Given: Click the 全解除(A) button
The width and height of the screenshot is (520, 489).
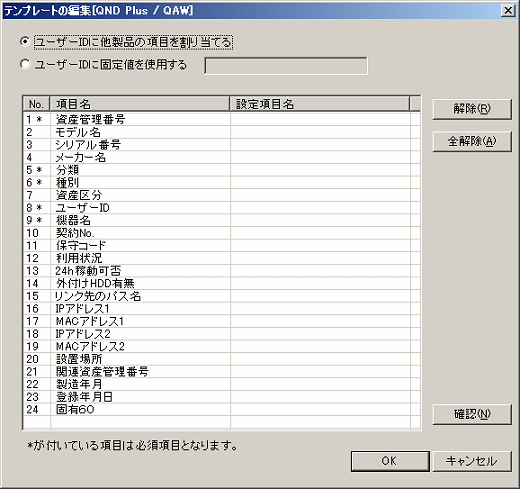Looking at the screenshot, I should (x=472, y=141).
